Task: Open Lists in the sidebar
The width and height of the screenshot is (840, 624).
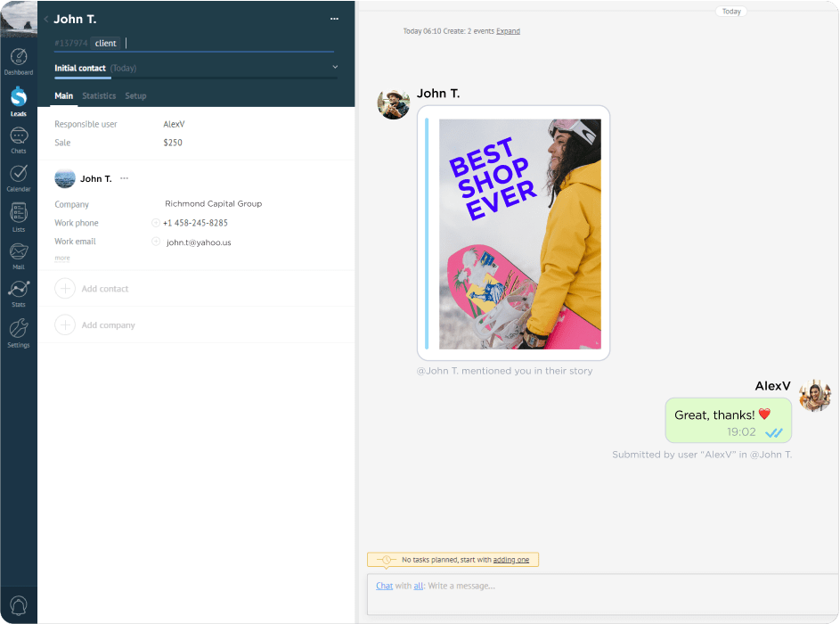Action: [x=18, y=215]
